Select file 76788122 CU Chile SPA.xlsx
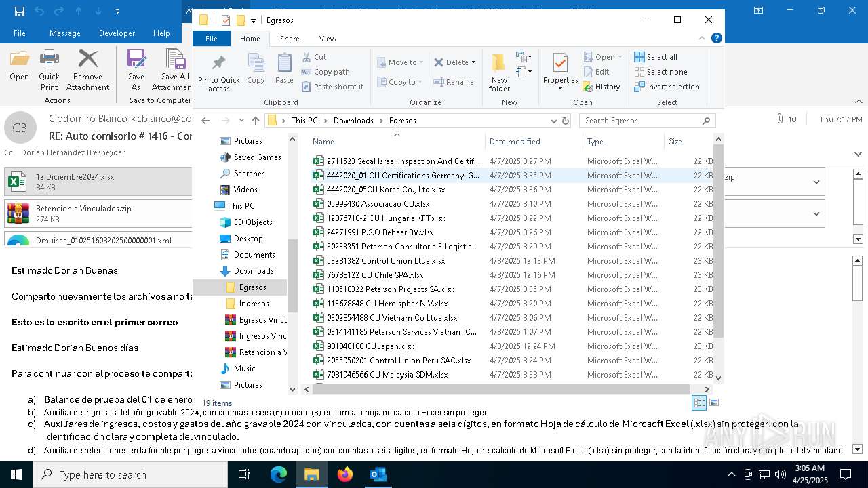Viewport: 868px width, 488px height. (375, 275)
